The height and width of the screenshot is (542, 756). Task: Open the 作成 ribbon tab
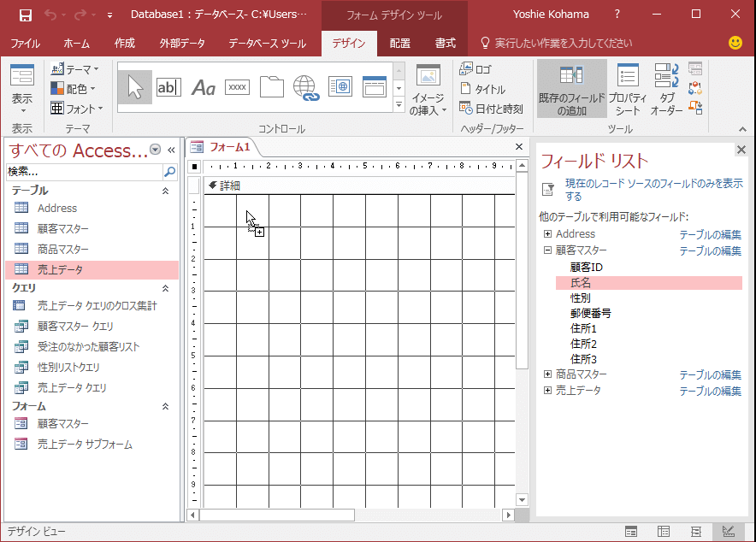coord(125,44)
